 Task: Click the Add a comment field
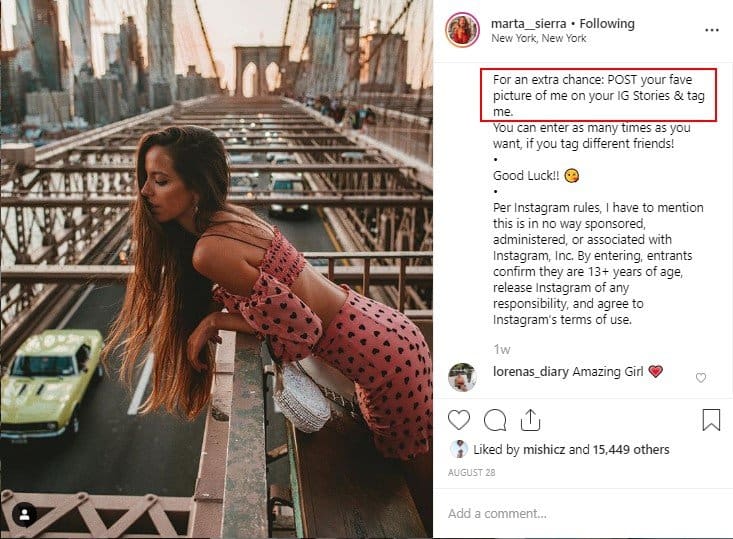coord(582,514)
